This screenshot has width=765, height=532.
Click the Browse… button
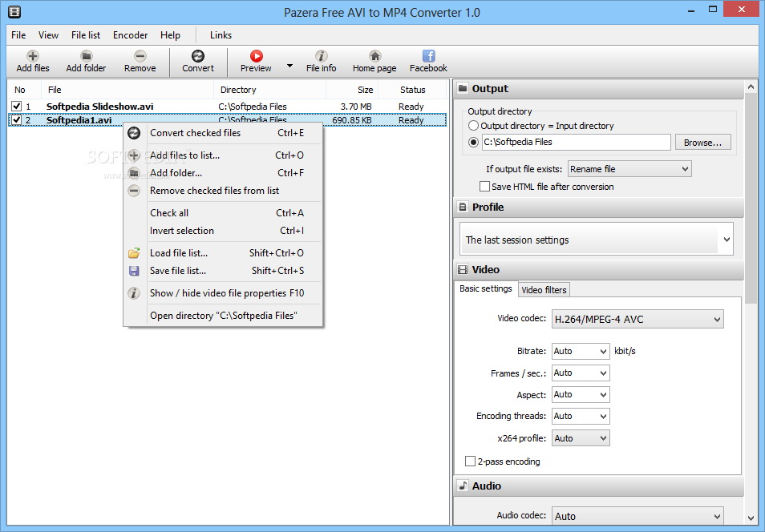(x=703, y=143)
